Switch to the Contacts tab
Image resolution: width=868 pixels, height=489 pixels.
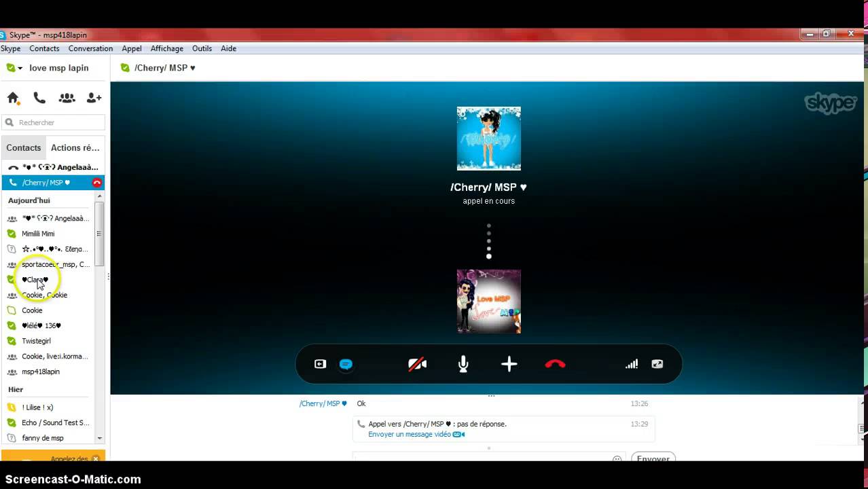[24, 147]
